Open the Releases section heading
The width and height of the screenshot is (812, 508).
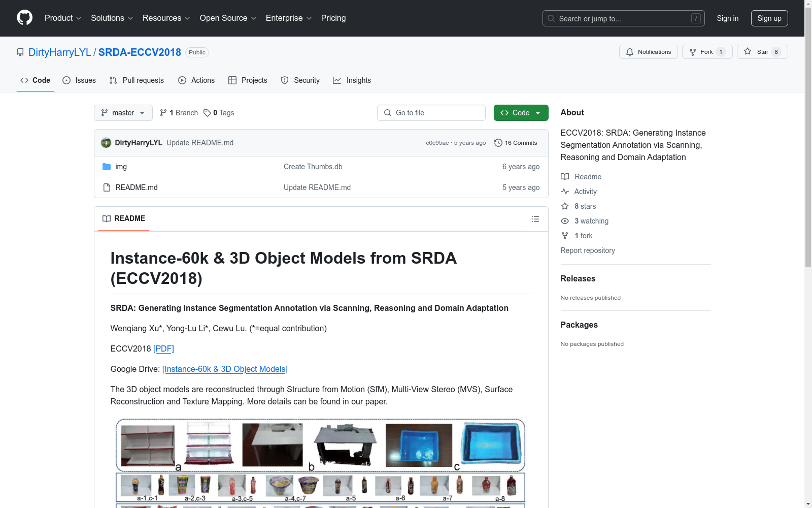coord(578,278)
